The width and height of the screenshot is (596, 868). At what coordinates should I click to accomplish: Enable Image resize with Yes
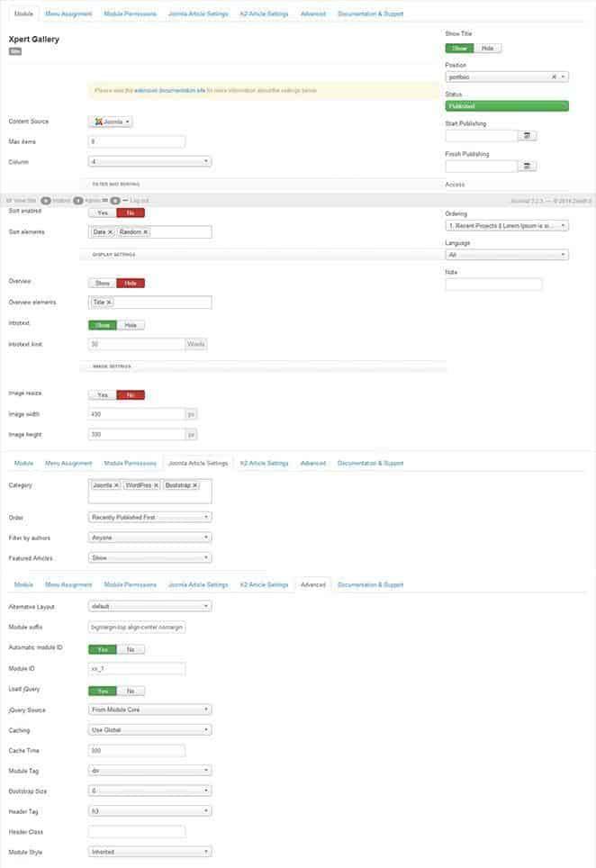pyautogui.click(x=102, y=394)
